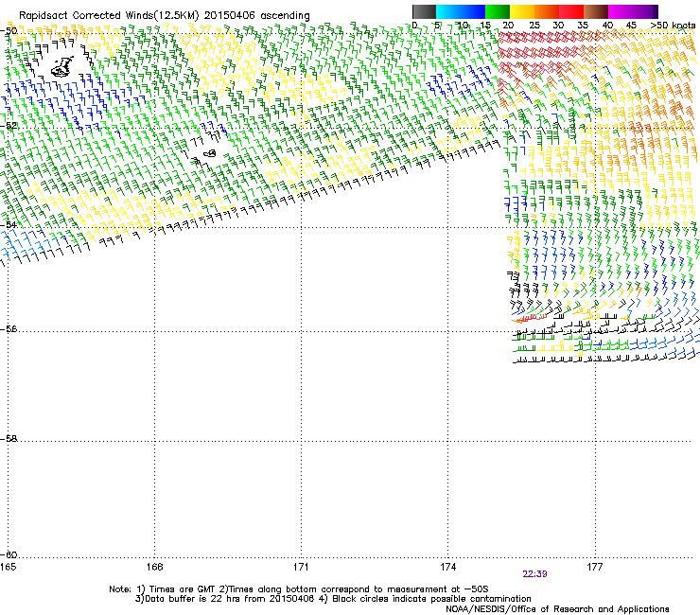Click the '165' longitude axis label
This screenshot has width=700, height=615.
(x=8, y=567)
